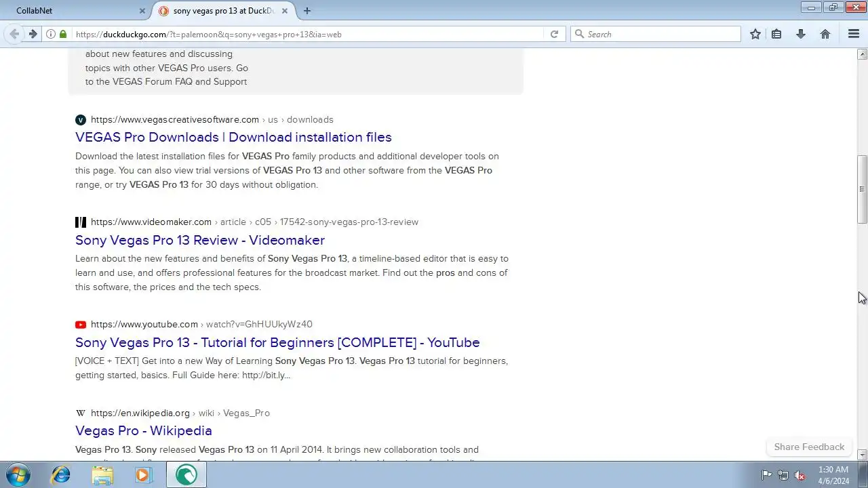Click the scrollbar down arrow
The width and height of the screenshot is (868, 488).
(x=863, y=455)
